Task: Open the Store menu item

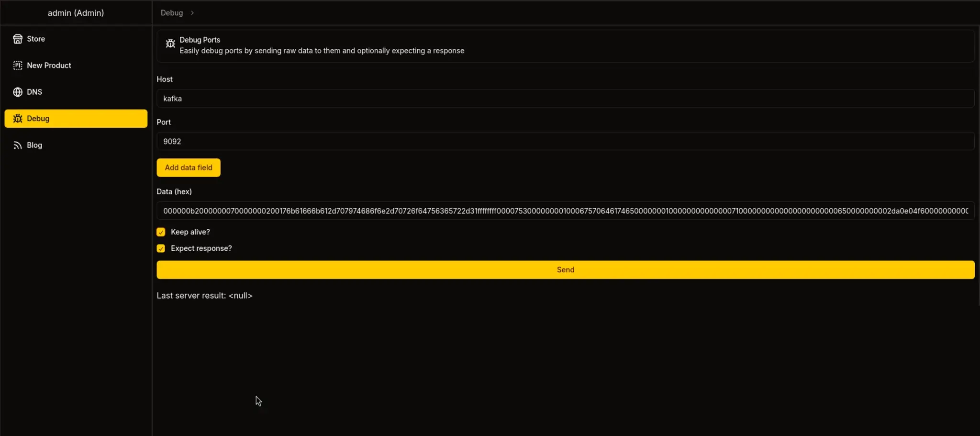Action: point(36,39)
